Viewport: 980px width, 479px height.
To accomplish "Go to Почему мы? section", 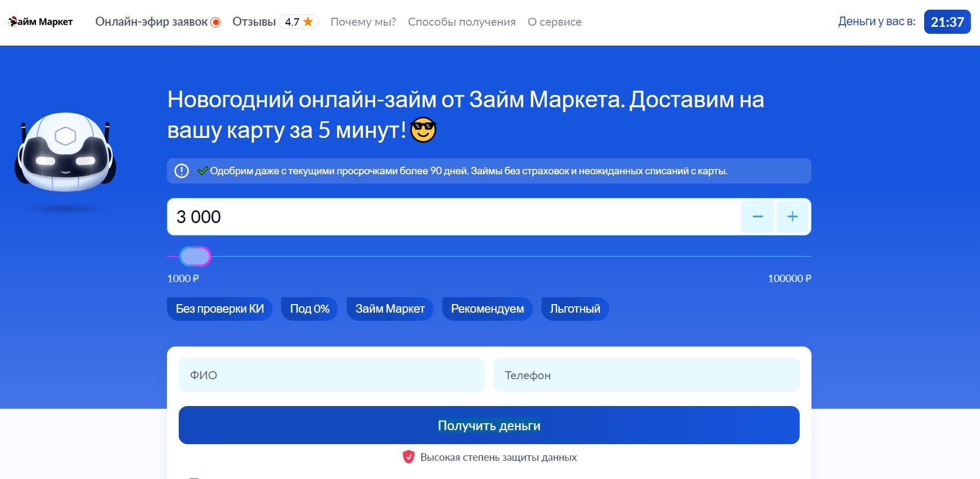I will point(363,22).
